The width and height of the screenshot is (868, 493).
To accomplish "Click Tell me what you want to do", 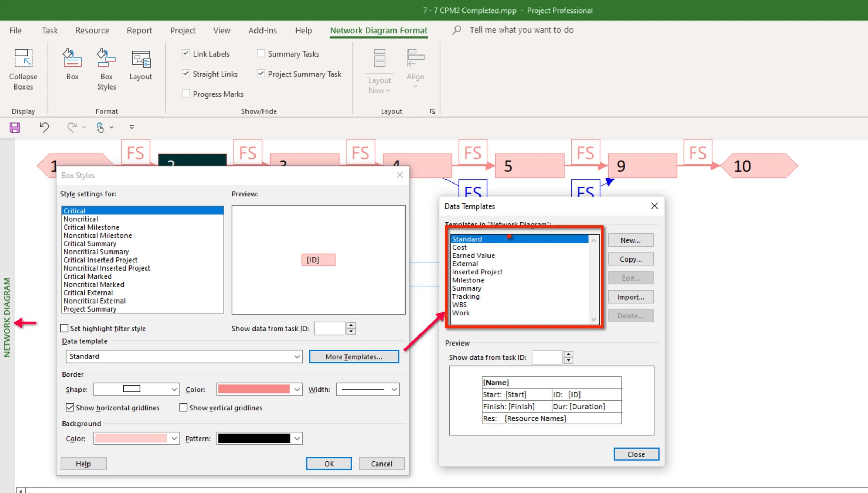I will tap(521, 30).
